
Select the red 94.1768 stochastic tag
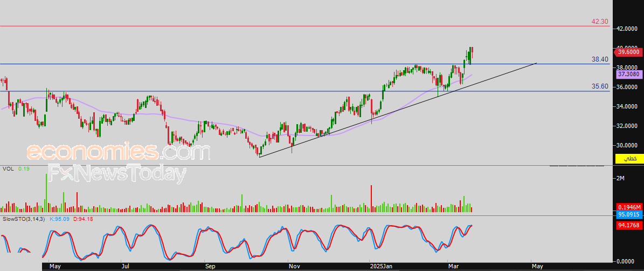(629, 225)
